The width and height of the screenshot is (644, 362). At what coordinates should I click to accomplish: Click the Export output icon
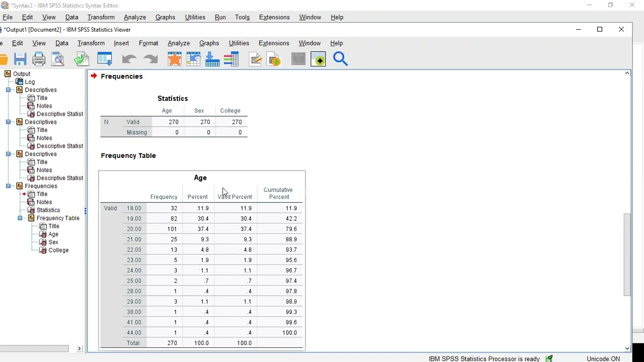click(82, 59)
